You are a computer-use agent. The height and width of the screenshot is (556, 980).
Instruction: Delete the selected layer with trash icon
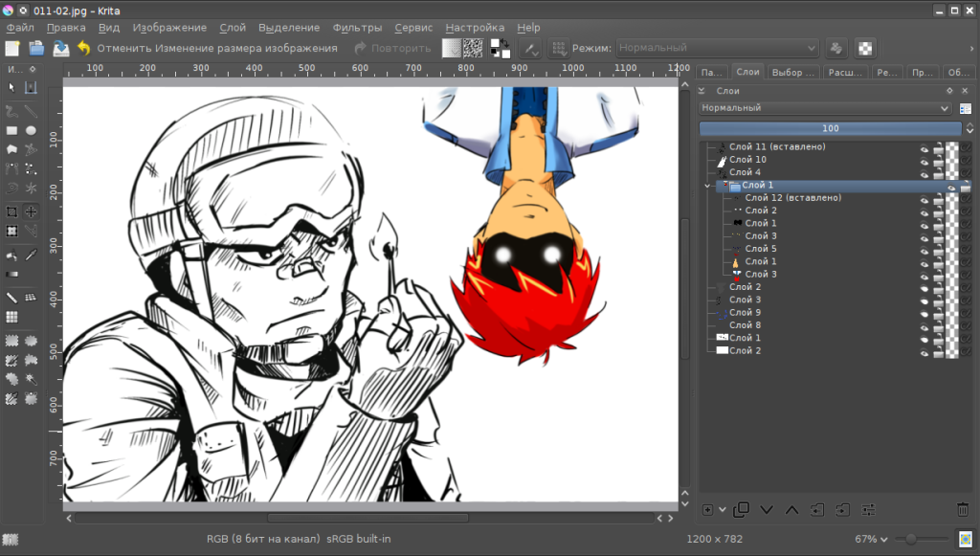click(963, 510)
